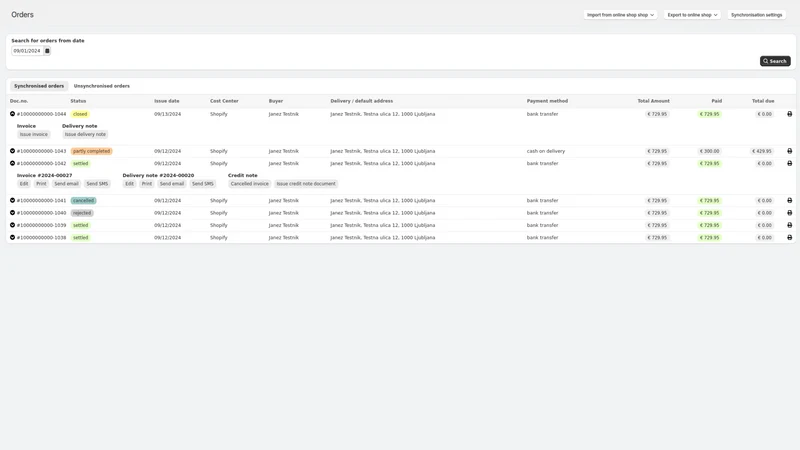Viewport: 800px width, 450px height.
Task: Print Invoice #2024-00027
Action: (x=41, y=184)
